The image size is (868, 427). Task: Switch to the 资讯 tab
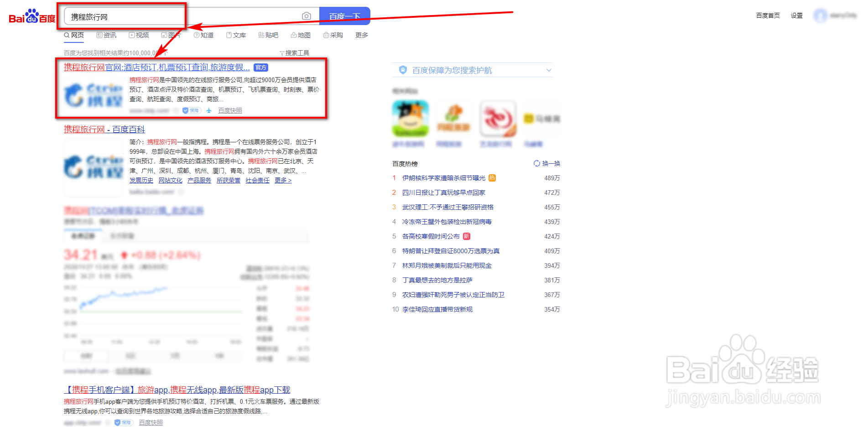[106, 35]
